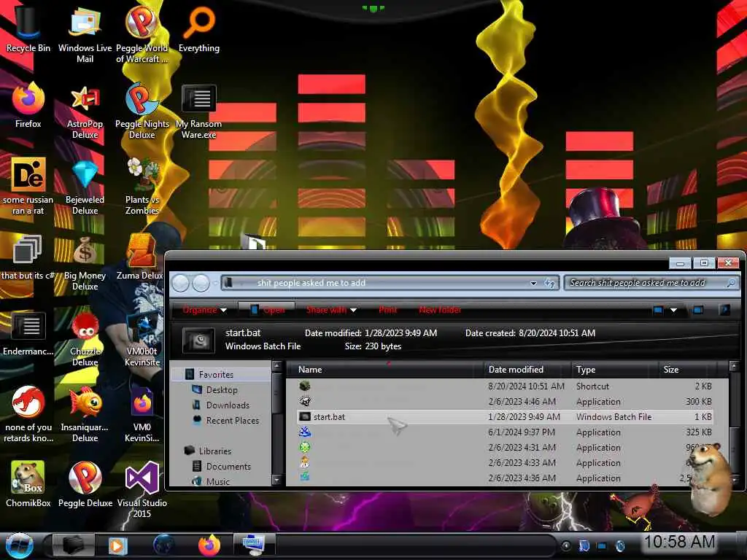The width and height of the screenshot is (747, 560).
Task: Sort files by the Size column
Action: coord(687,370)
